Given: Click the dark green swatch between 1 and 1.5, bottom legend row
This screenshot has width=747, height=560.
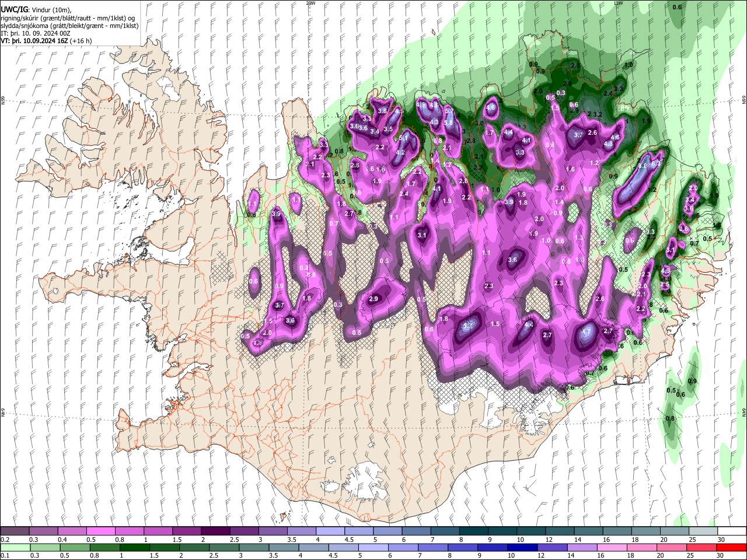Looking at the screenshot, I should click(x=134, y=547).
